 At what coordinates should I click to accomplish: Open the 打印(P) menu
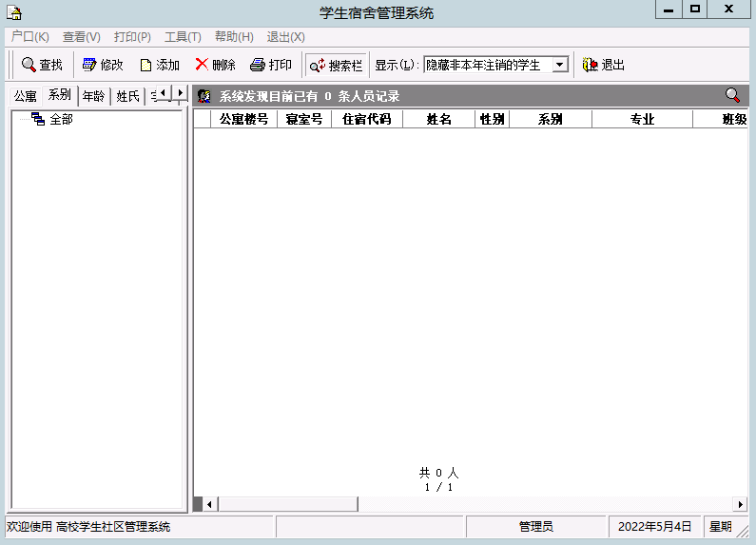(x=132, y=37)
